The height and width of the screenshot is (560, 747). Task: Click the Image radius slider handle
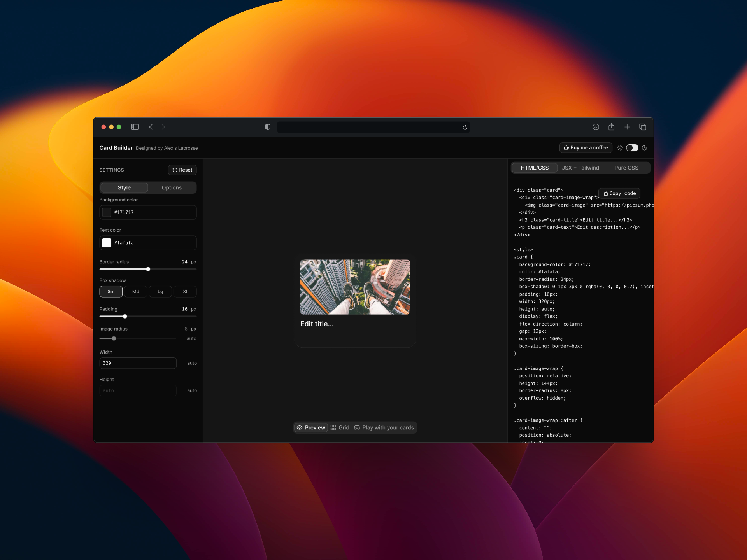click(114, 338)
